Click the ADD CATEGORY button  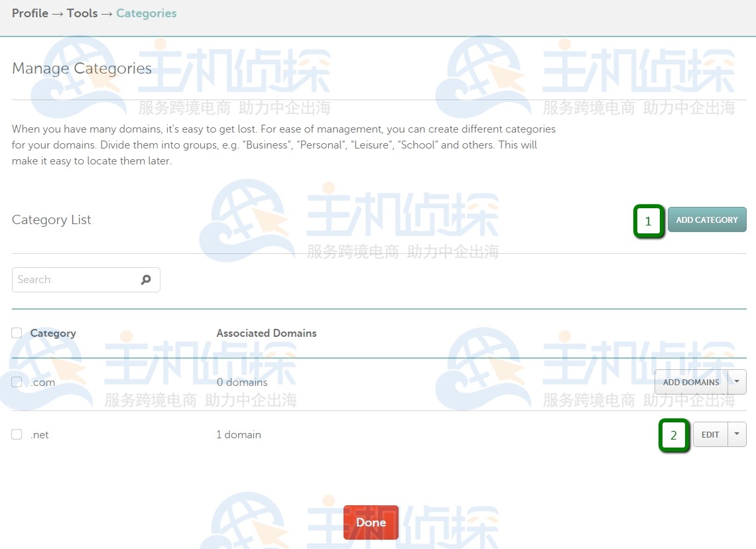(707, 219)
